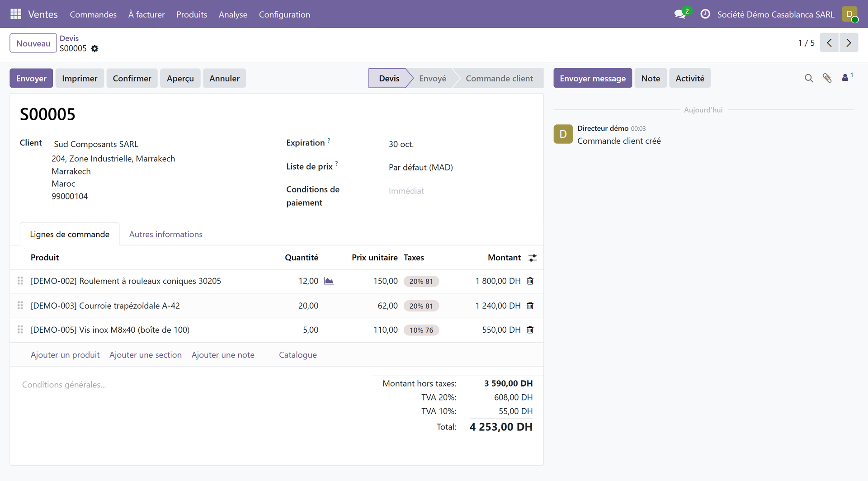This screenshot has width=868, height=481.
Task: Click drag handle of DEMO-005 line
Action: pyautogui.click(x=20, y=330)
